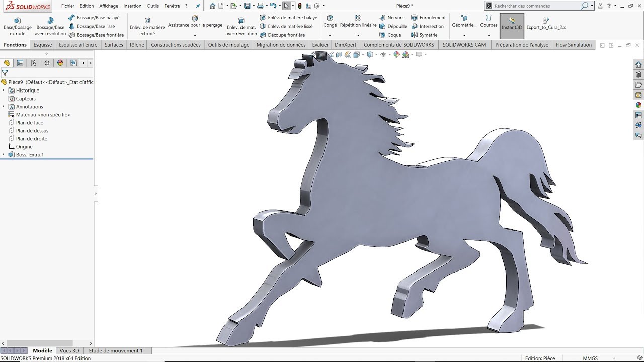Open the Insertion menu
Screen dimensions: 644x362
(x=132, y=6)
